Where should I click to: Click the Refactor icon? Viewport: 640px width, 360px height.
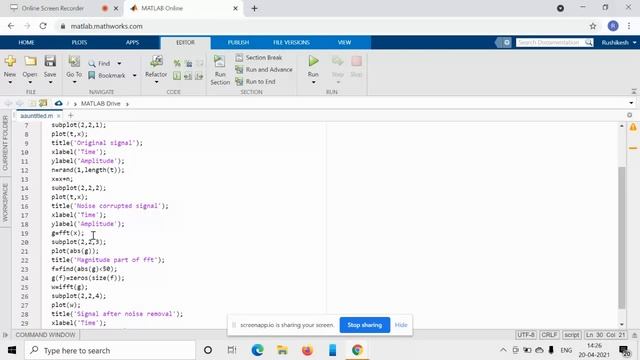pos(156,61)
